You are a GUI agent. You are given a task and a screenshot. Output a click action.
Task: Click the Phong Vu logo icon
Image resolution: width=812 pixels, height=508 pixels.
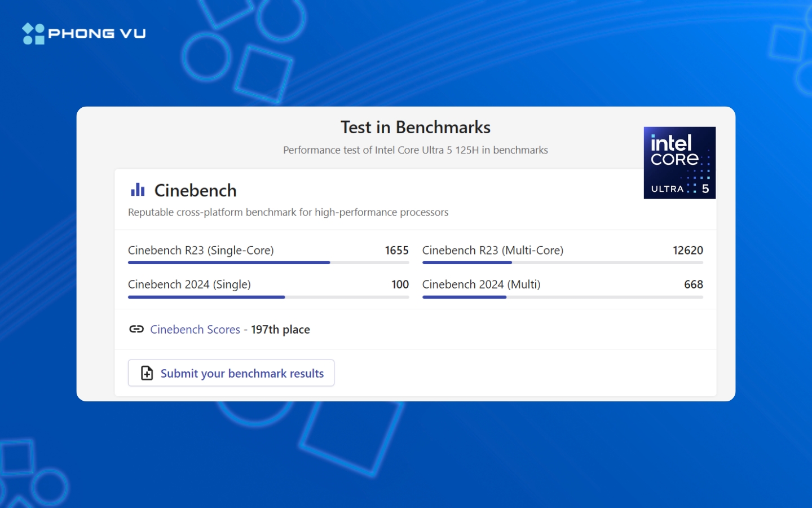[x=33, y=34]
